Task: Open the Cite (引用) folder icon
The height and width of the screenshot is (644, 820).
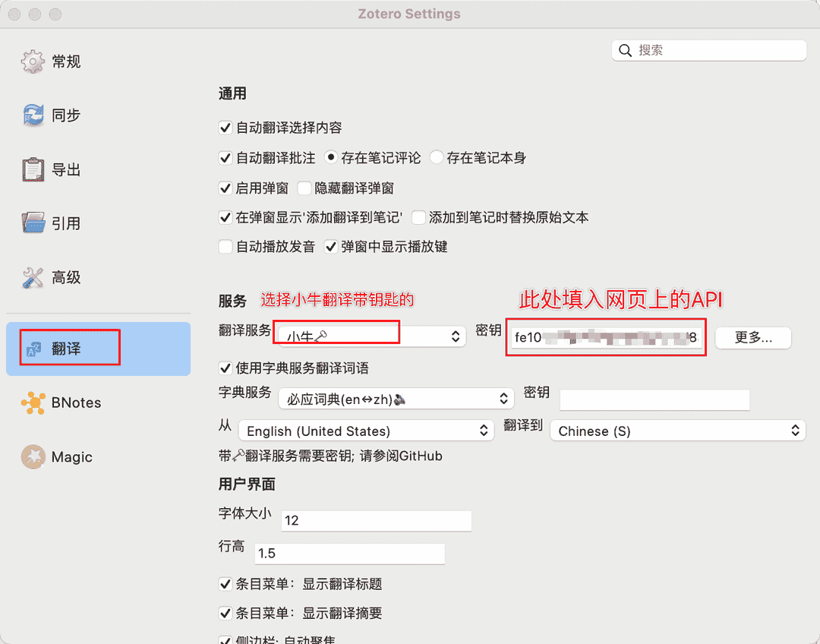Action: pos(33,223)
